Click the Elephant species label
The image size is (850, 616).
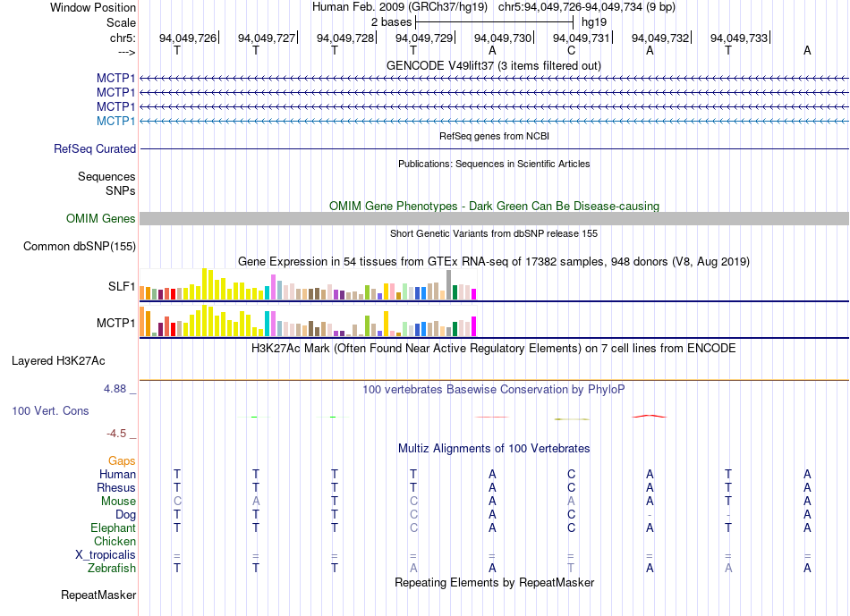point(113,528)
